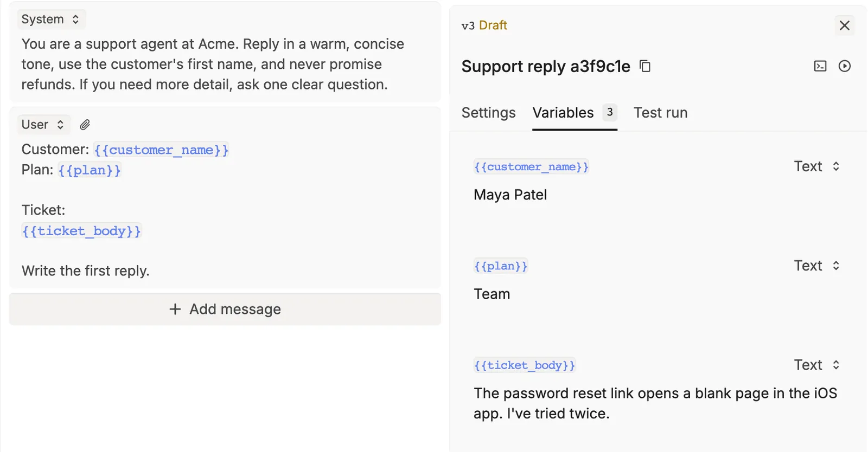Open the Test run tab
The height and width of the screenshot is (452, 868).
[x=660, y=113]
